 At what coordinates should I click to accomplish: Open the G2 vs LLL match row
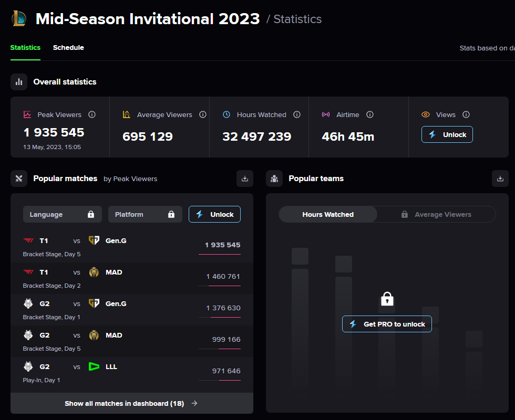pos(132,373)
